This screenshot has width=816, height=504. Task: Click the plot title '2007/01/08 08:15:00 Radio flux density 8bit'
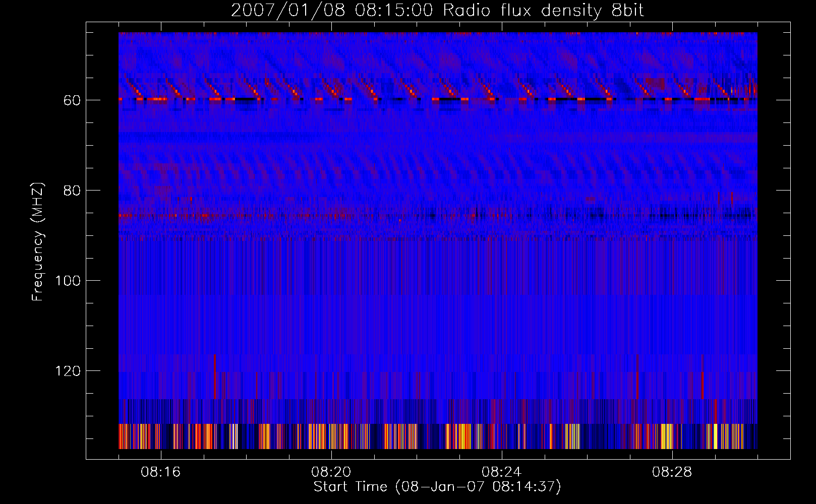coord(437,11)
